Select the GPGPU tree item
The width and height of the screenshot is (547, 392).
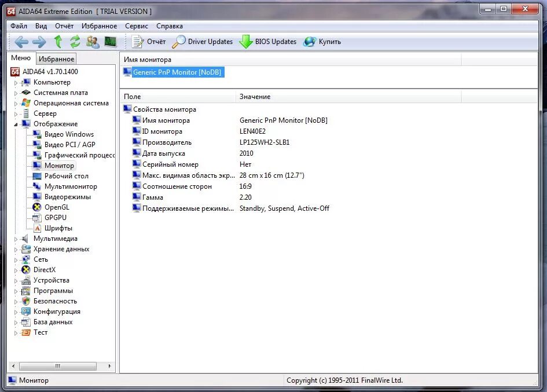click(x=56, y=218)
